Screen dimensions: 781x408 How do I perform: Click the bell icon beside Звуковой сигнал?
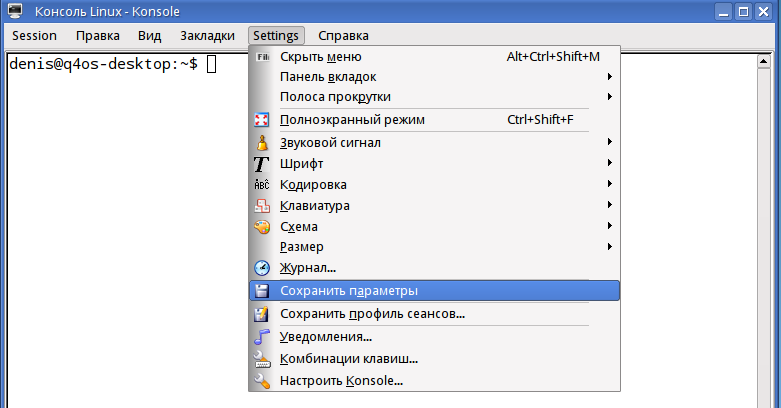pos(262,143)
